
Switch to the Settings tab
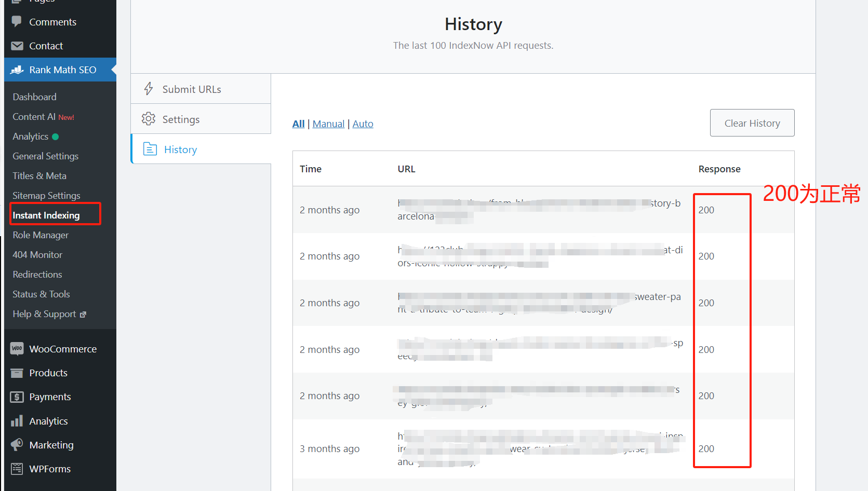[x=181, y=119]
